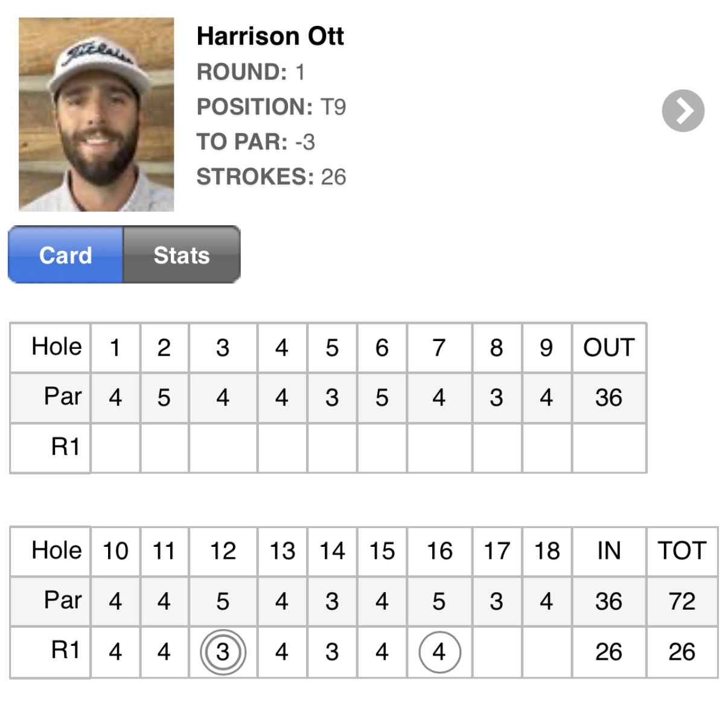Click the hole 10 R1 score

[115, 652]
